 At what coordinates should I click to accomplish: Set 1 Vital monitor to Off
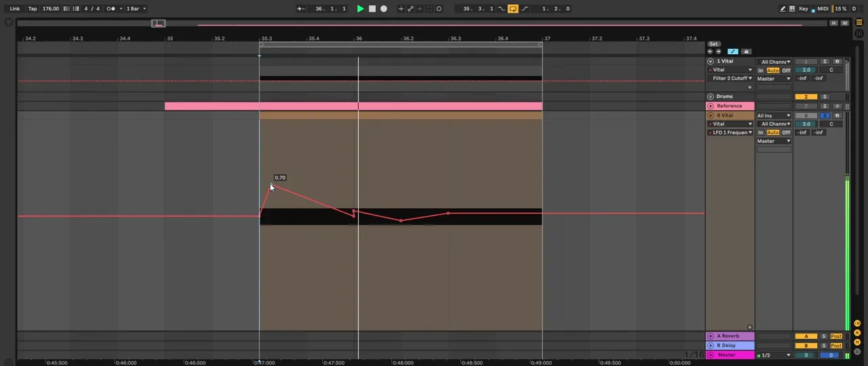coord(786,70)
